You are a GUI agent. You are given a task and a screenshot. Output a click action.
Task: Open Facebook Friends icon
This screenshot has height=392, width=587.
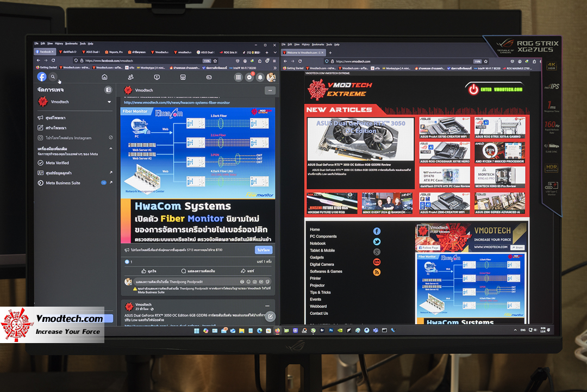(x=130, y=77)
